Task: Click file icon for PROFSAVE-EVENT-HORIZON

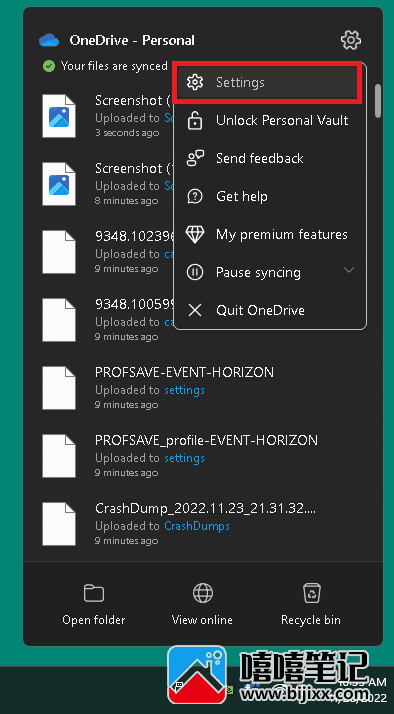Action: (59, 388)
